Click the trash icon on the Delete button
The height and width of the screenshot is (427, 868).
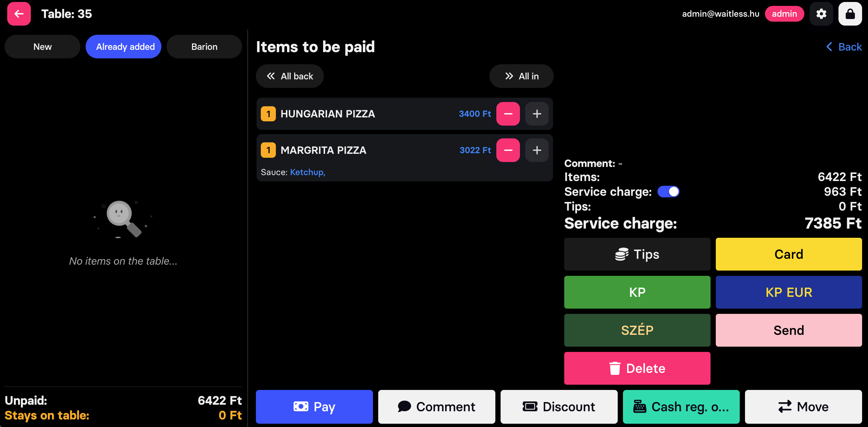pos(615,368)
